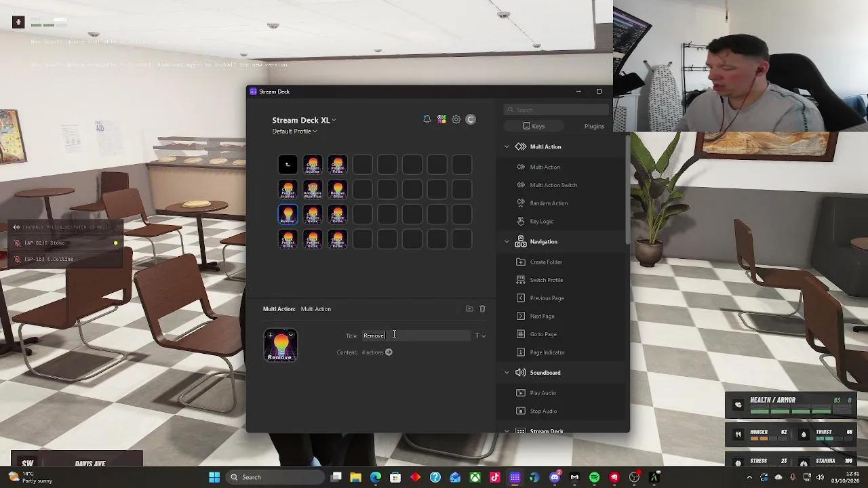
Task: Switch to the Keys tab
Action: 534,126
